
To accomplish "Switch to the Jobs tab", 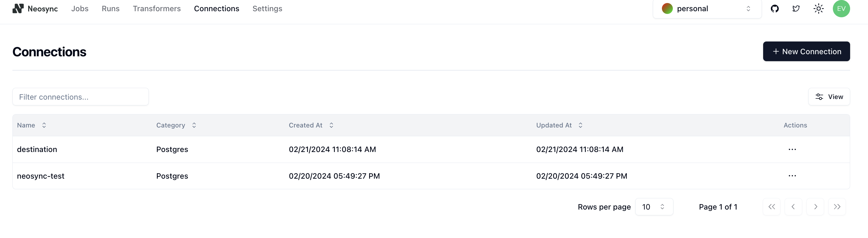I will 80,8.
